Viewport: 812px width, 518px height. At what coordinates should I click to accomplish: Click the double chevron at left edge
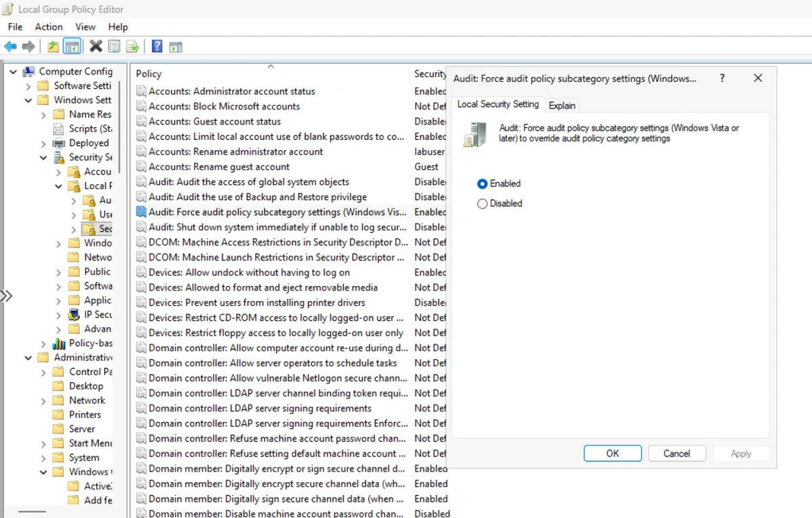(6, 296)
